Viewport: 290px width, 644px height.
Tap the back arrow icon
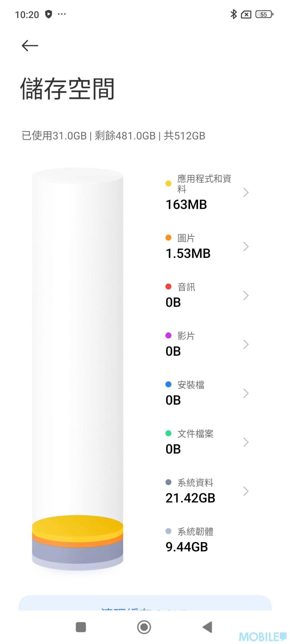(30, 46)
